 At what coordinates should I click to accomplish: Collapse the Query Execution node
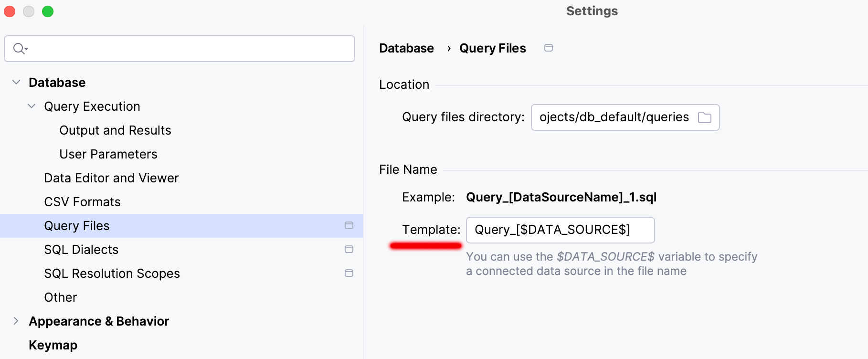[32, 106]
